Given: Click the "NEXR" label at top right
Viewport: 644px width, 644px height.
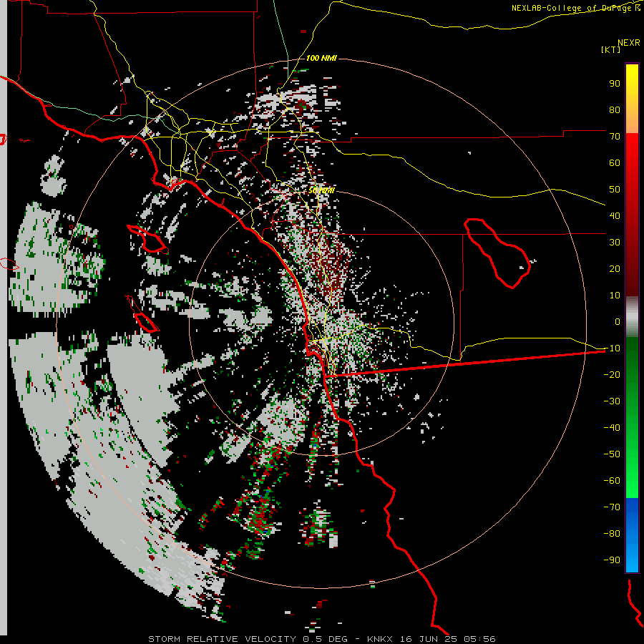Looking at the screenshot, I should tap(629, 43).
